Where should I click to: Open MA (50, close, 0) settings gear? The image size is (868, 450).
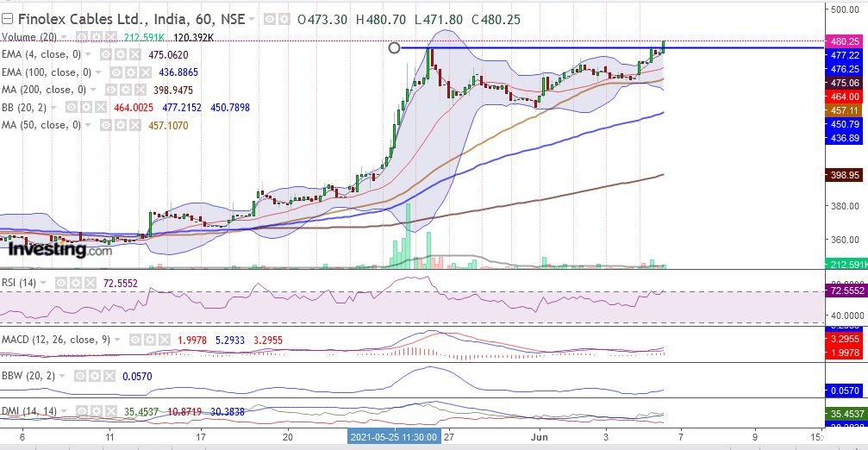(120, 126)
